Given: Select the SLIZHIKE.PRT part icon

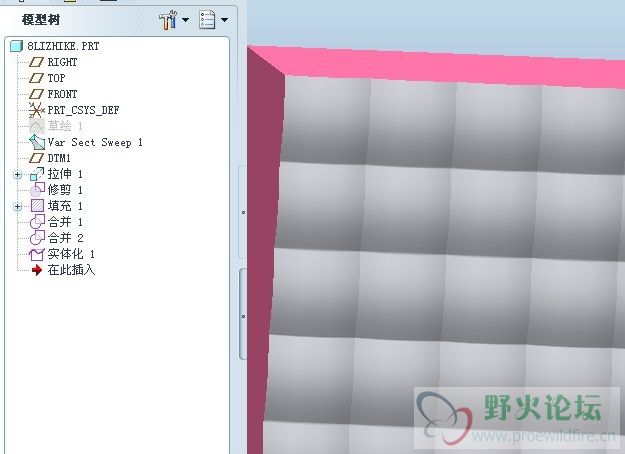Looking at the screenshot, I should pos(16,46).
